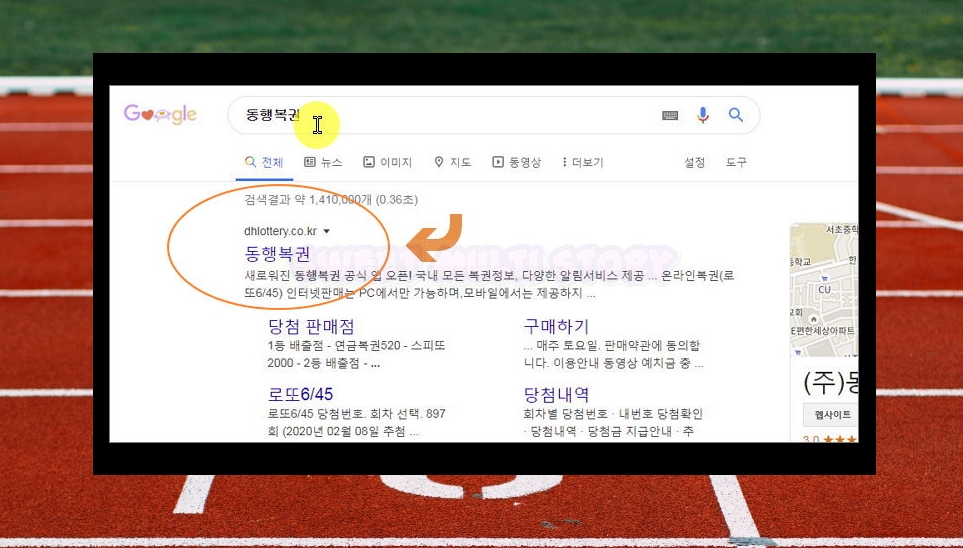Viewport: 963px width, 548px height.
Task: Open the 동행복권 result title link
Action: pyautogui.click(x=277, y=253)
